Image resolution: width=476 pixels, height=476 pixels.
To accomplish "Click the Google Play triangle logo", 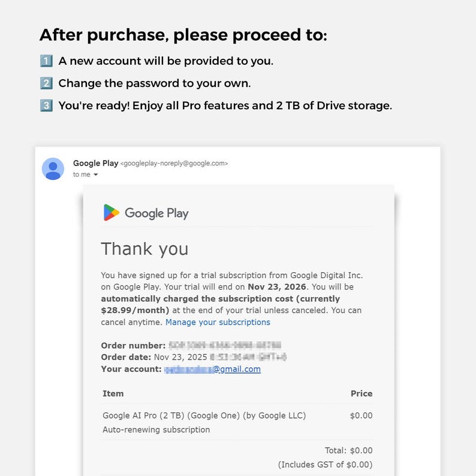I will tap(111, 213).
